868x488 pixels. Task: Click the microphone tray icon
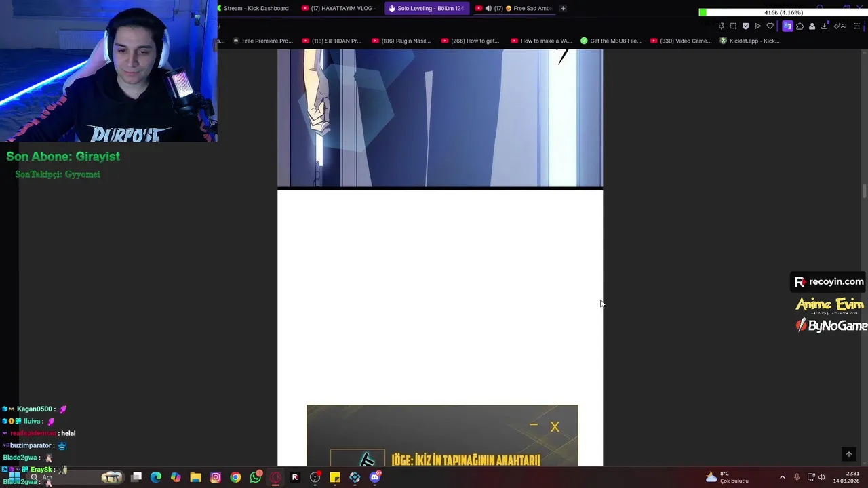pyautogui.click(x=797, y=477)
